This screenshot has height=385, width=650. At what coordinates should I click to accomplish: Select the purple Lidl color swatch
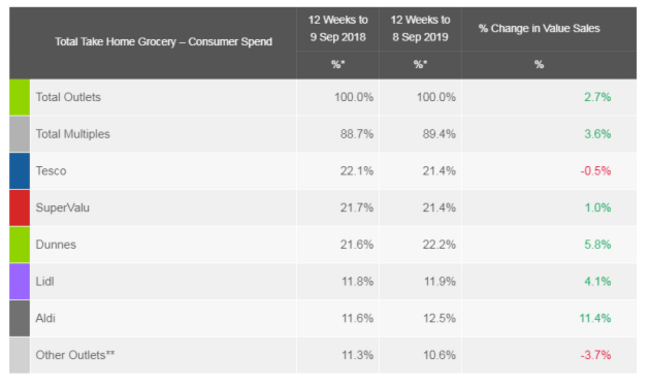19,281
